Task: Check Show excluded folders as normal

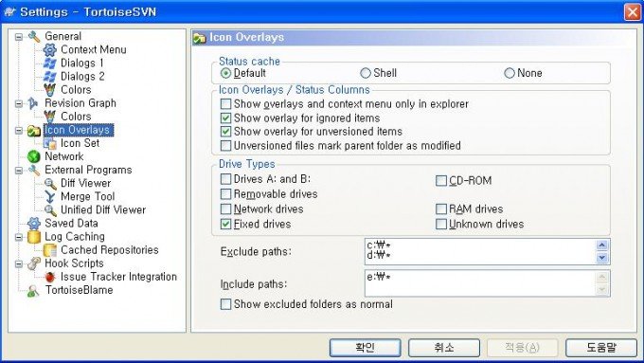Action: pos(225,304)
